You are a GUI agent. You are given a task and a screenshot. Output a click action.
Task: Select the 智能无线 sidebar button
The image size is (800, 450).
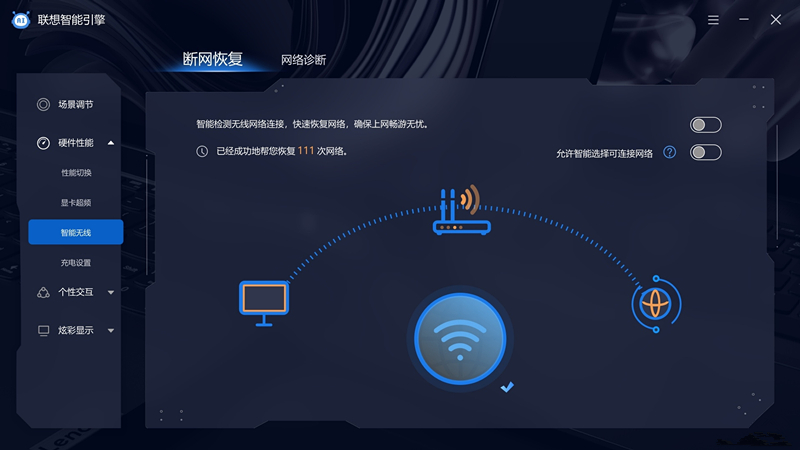coord(76,232)
